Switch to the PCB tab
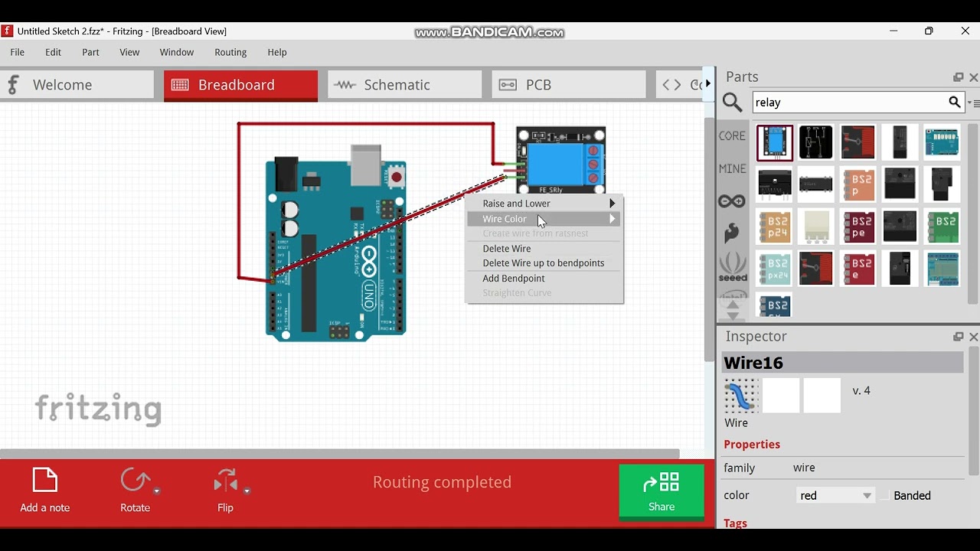Image resolution: width=980 pixels, height=551 pixels. pos(569,85)
